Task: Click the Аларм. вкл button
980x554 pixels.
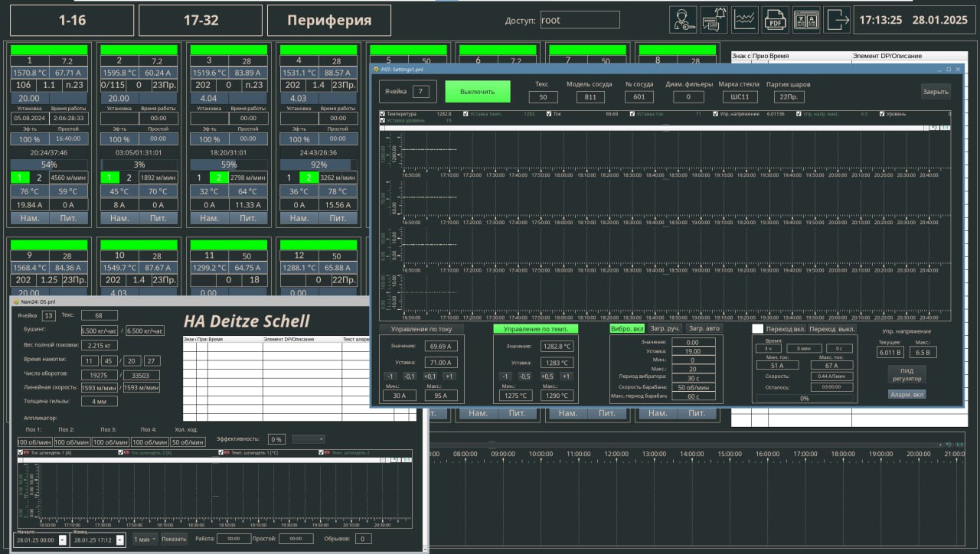Action: pos(907,395)
